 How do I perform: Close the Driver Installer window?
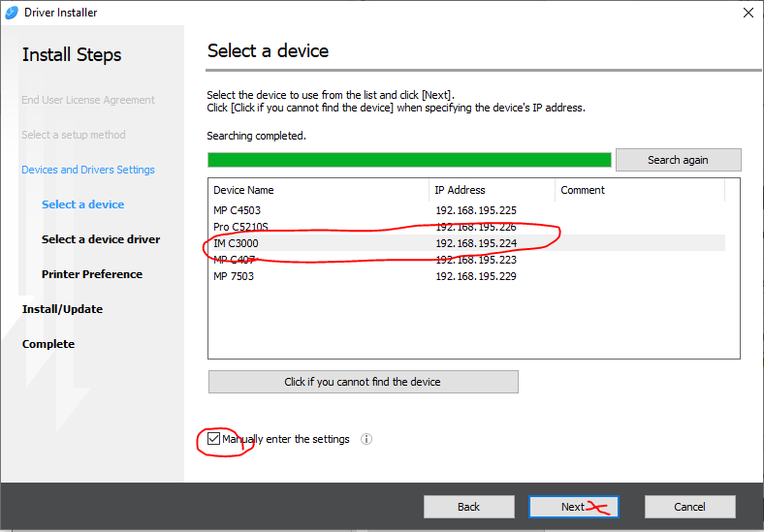click(x=748, y=13)
